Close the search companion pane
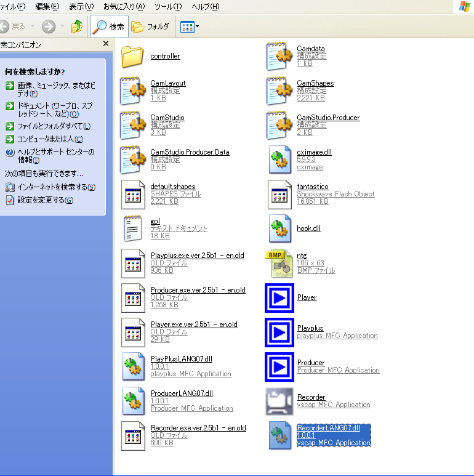 pos(106,43)
